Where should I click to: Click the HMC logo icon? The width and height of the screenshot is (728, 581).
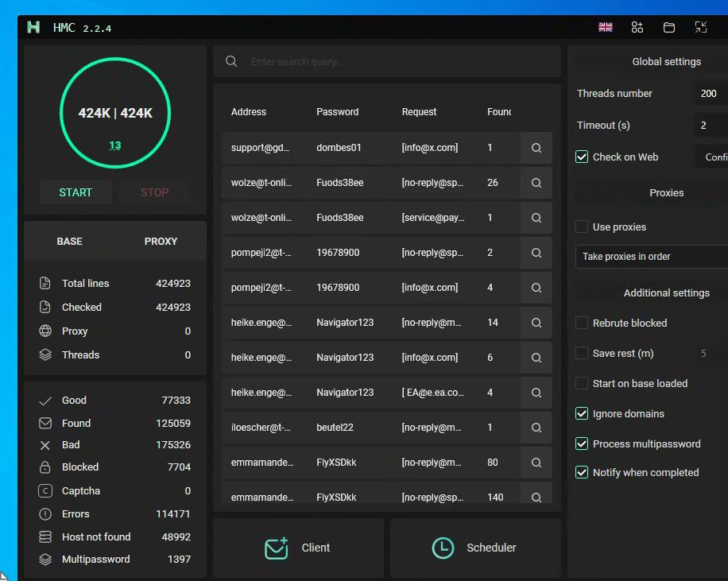point(33,27)
